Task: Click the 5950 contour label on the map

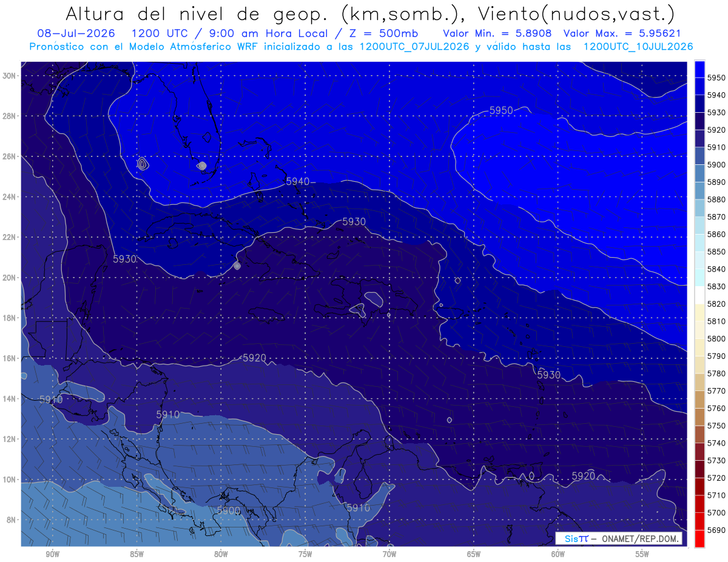Action: [x=501, y=110]
